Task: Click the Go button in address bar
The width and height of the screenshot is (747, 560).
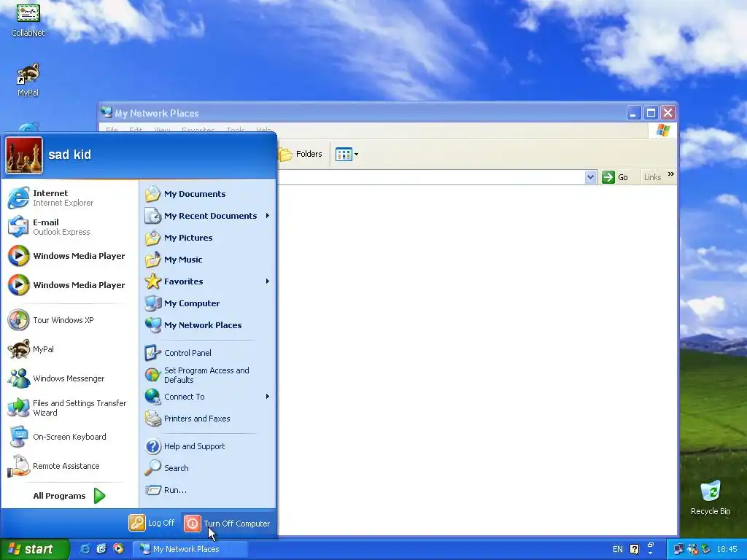Action: [614, 177]
